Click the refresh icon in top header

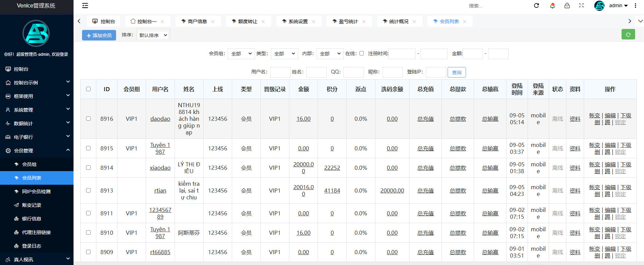pos(536,5)
